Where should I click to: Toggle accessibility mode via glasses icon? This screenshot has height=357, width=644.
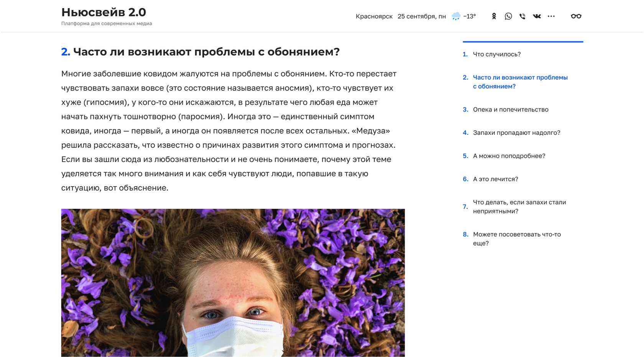(x=576, y=16)
